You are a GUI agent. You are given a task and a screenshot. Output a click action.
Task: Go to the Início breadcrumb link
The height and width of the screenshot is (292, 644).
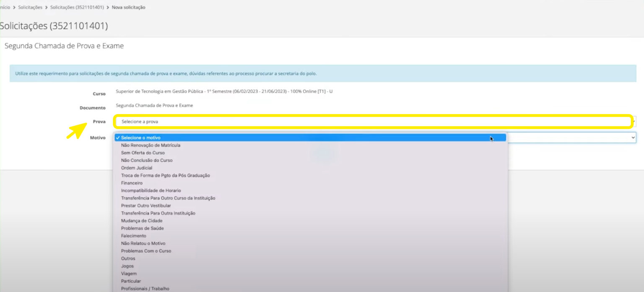pyautogui.click(x=5, y=7)
